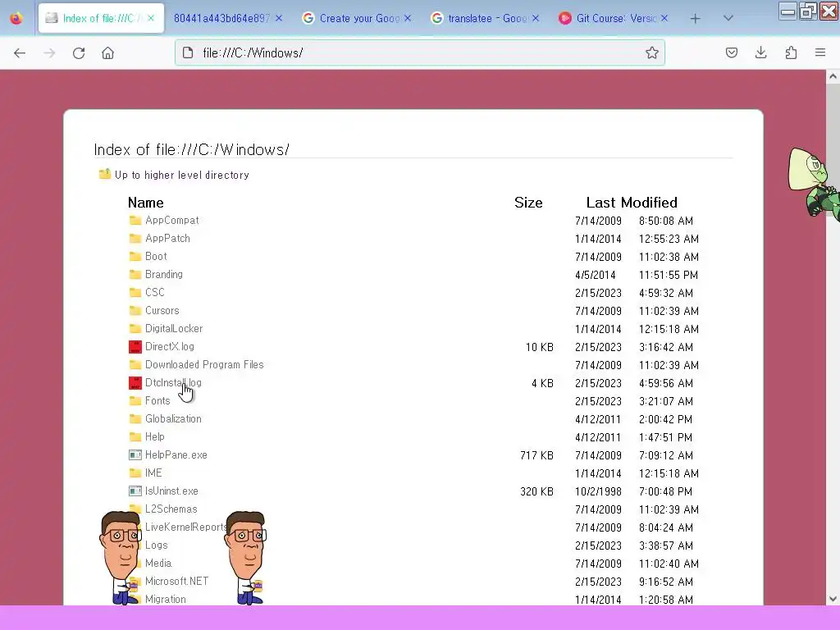Click the 717 KB size of HelpPane.exe
840x630 pixels.
(536, 455)
